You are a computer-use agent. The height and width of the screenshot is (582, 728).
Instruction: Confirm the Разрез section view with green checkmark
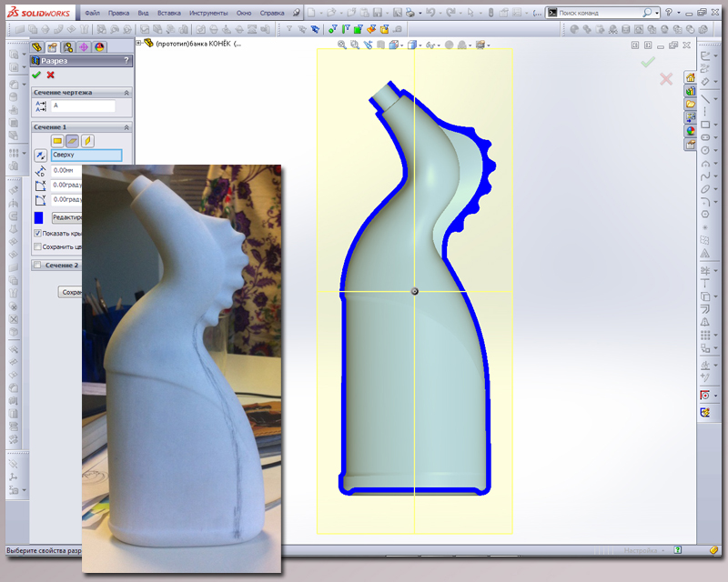36,75
